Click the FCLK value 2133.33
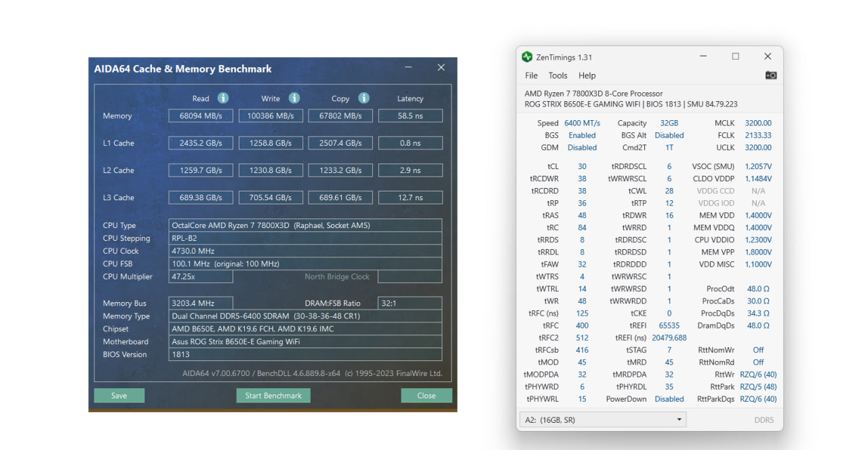Image resolution: width=868 pixels, height=450 pixels. pyautogui.click(x=758, y=136)
